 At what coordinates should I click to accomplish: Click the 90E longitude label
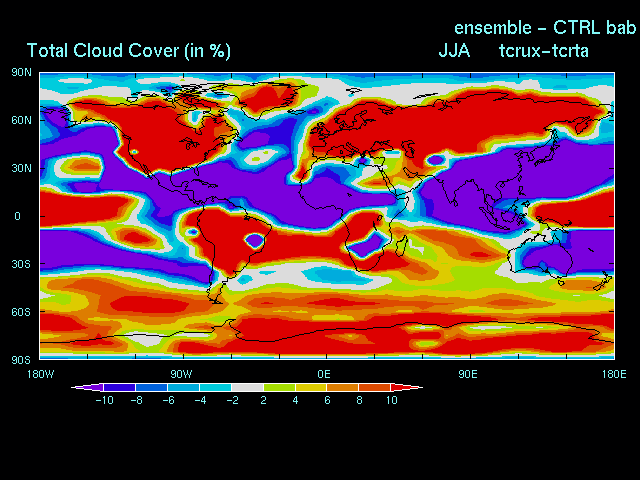(468, 374)
